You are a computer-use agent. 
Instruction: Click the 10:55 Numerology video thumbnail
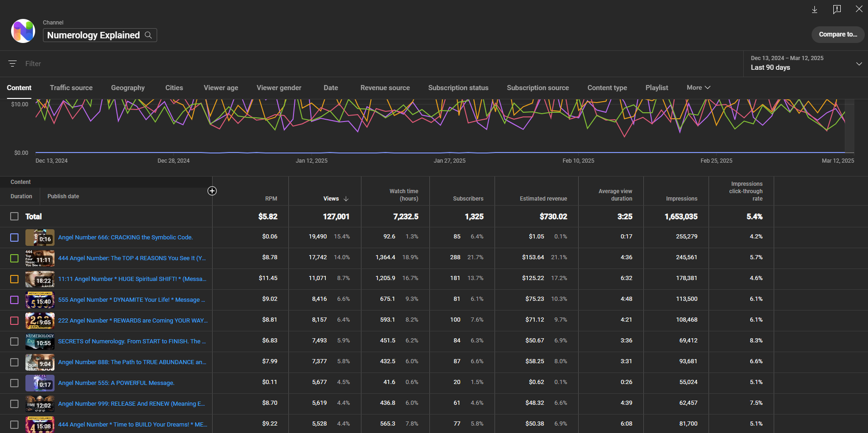click(x=40, y=342)
